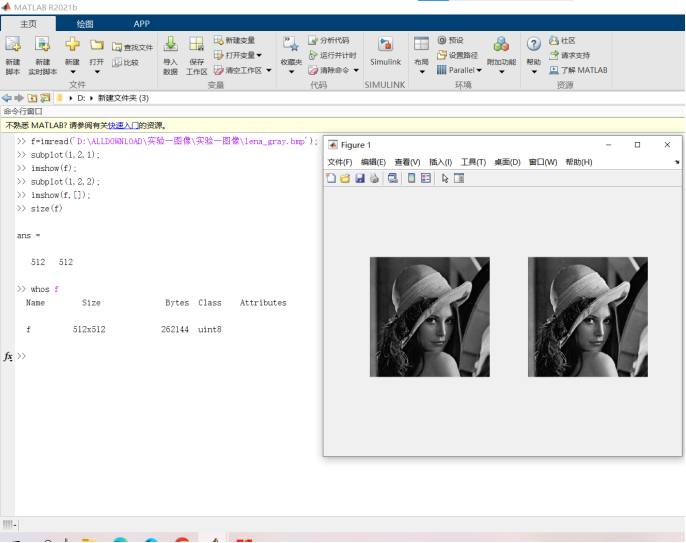This screenshot has width=686, height=543.
Task: Open the dropdown arrow under New (新建)
Action: (x=73, y=72)
